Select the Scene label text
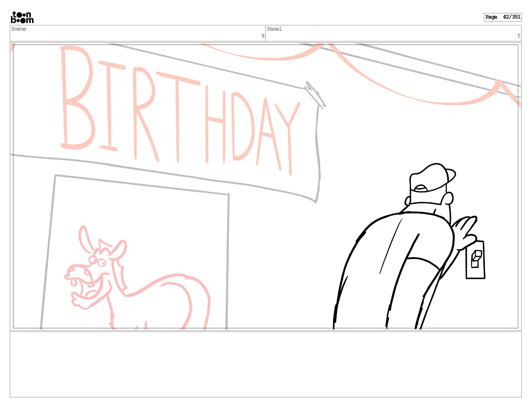The image size is (532, 412). (x=19, y=29)
